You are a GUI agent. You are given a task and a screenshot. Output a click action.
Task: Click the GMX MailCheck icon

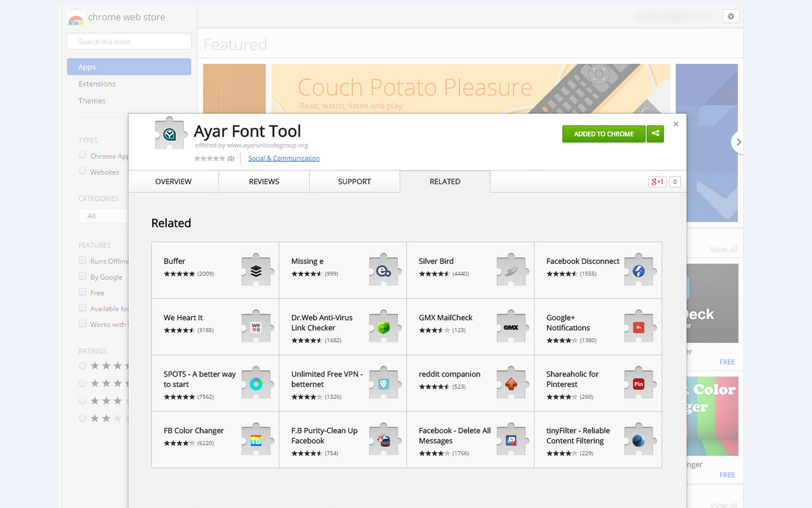(511, 327)
